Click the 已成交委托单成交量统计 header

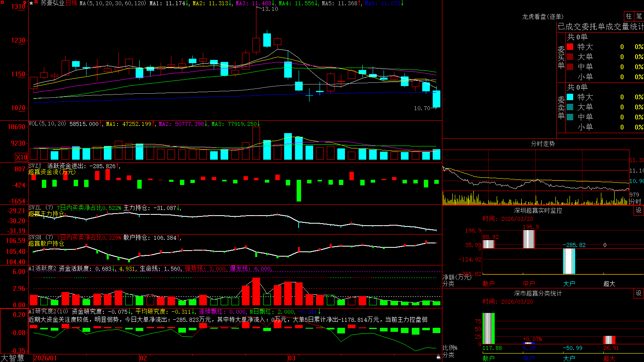coord(600,27)
